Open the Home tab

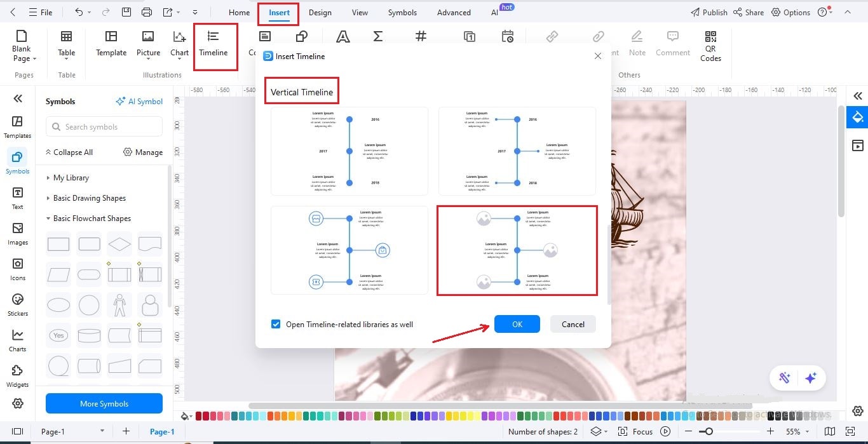pos(239,12)
